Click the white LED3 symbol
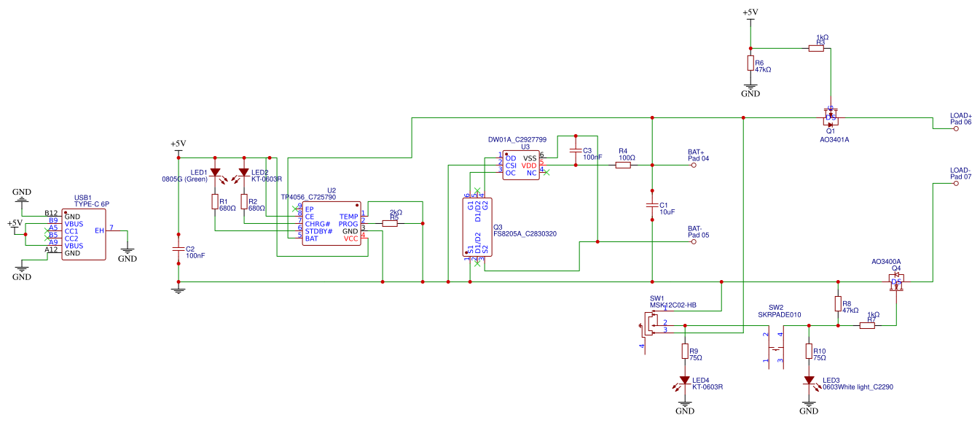Viewport: 980px width, 423px height. coord(809,381)
